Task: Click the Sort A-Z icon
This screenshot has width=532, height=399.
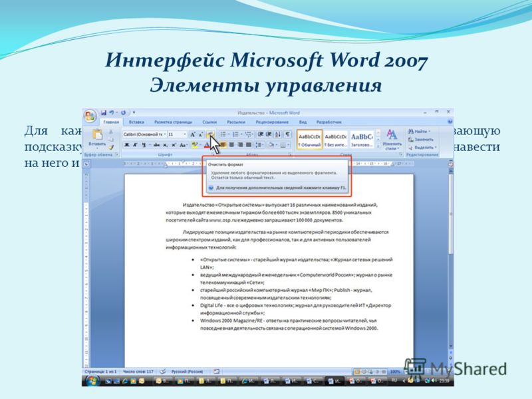Action: click(278, 134)
